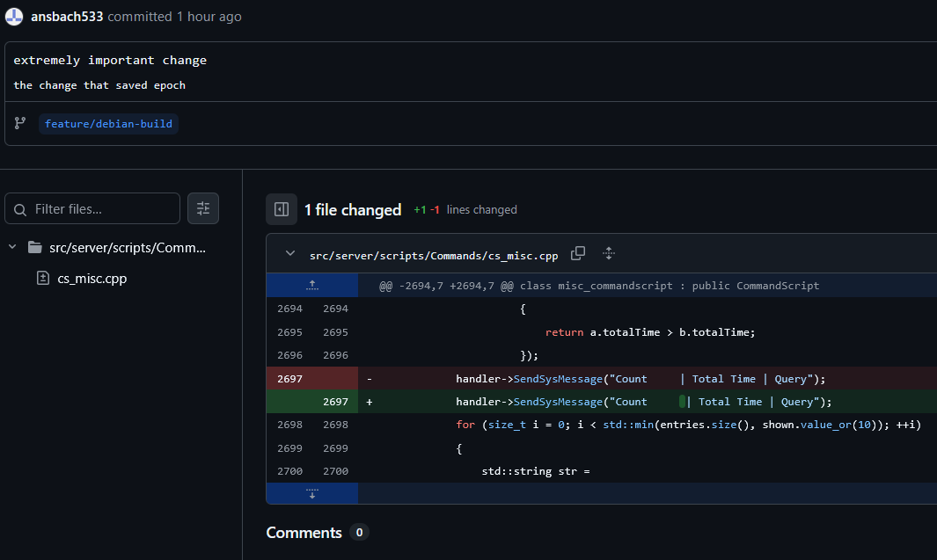Collapse the src/server/scripts/Comm... folder
The width and height of the screenshot is (937, 560).
click(x=12, y=247)
